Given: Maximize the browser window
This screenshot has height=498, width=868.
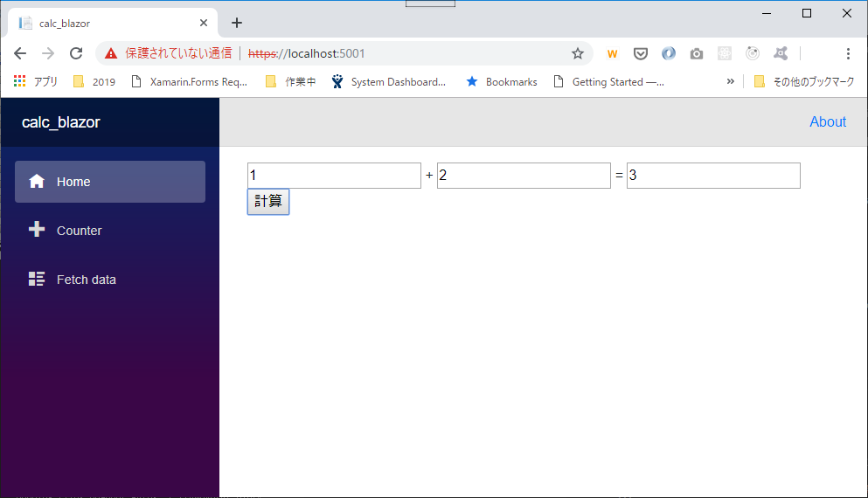Looking at the screenshot, I should tap(807, 13).
